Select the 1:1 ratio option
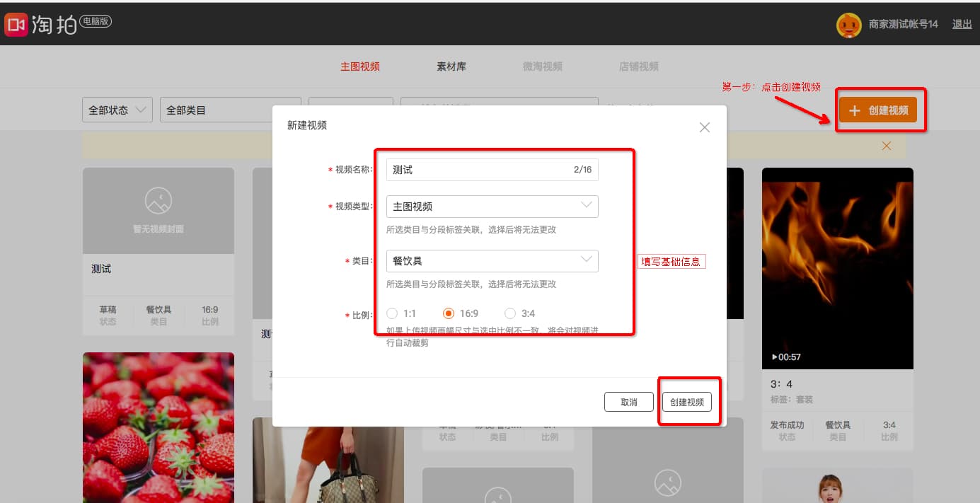 [393, 313]
